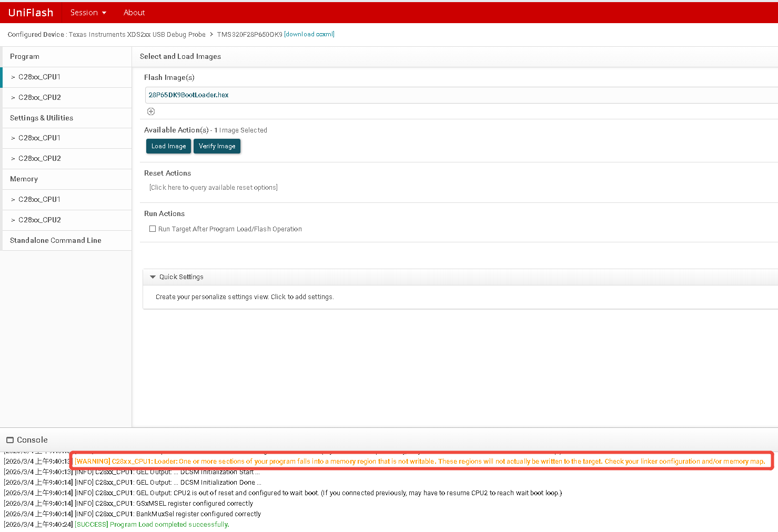Click Load Image button

(168, 146)
